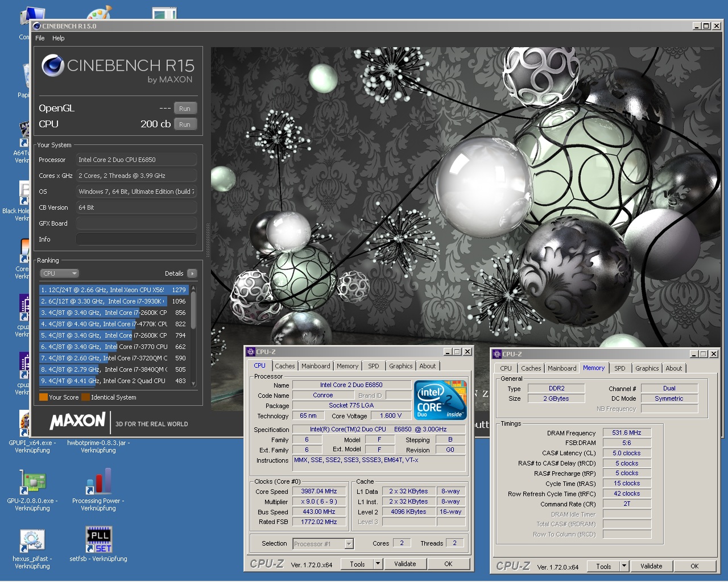
Task: Click the brown Identical System swatch
Action: point(85,397)
